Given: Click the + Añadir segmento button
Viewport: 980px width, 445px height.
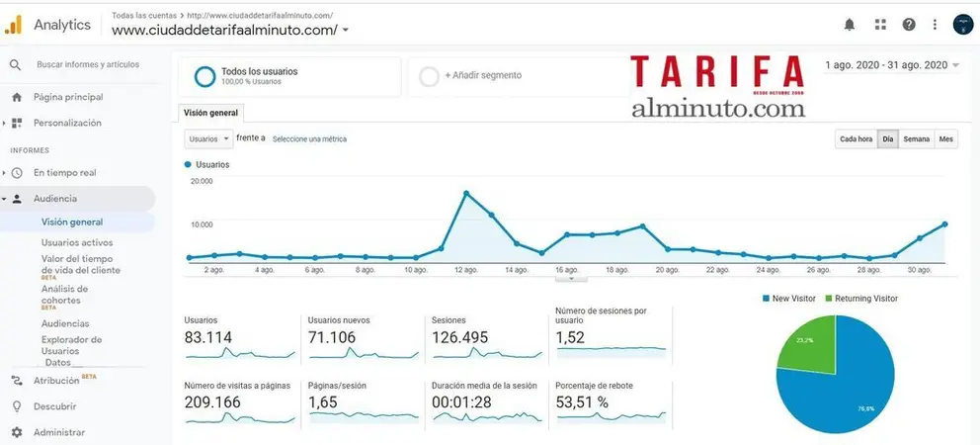Looking at the screenshot, I should pyautogui.click(x=520, y=76).
